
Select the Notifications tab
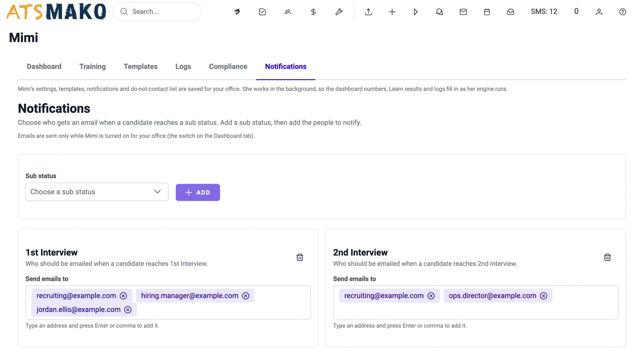click(286, 66)
